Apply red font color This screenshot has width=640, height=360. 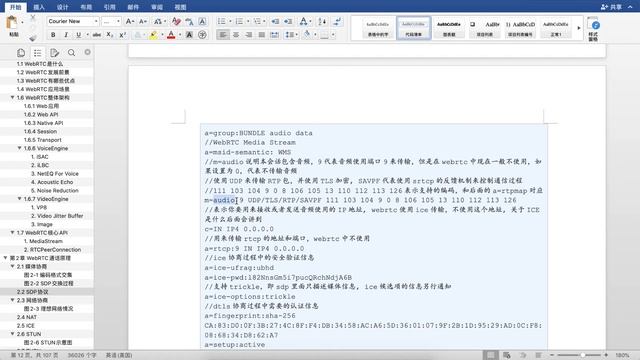(x=171, y=36)
